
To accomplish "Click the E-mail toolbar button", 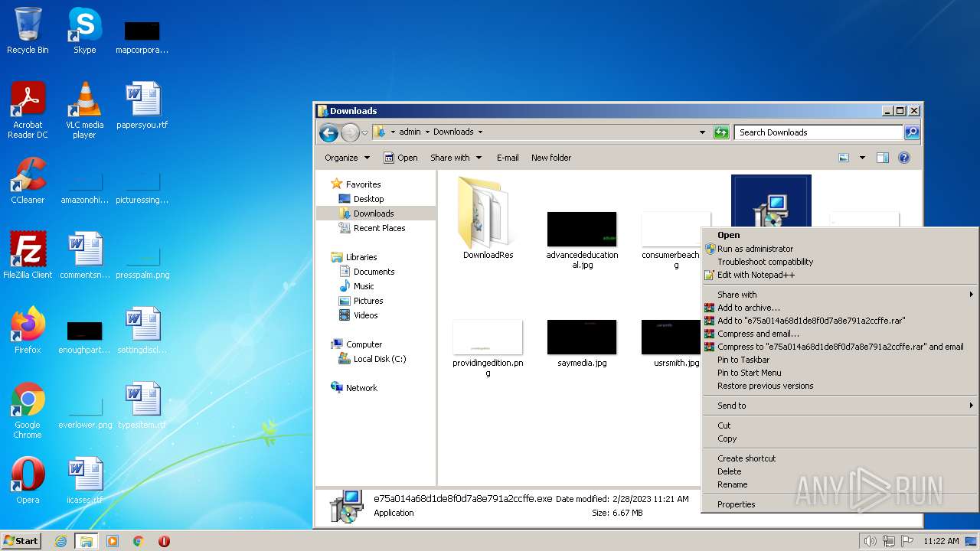I will click(x=508, y=158).
